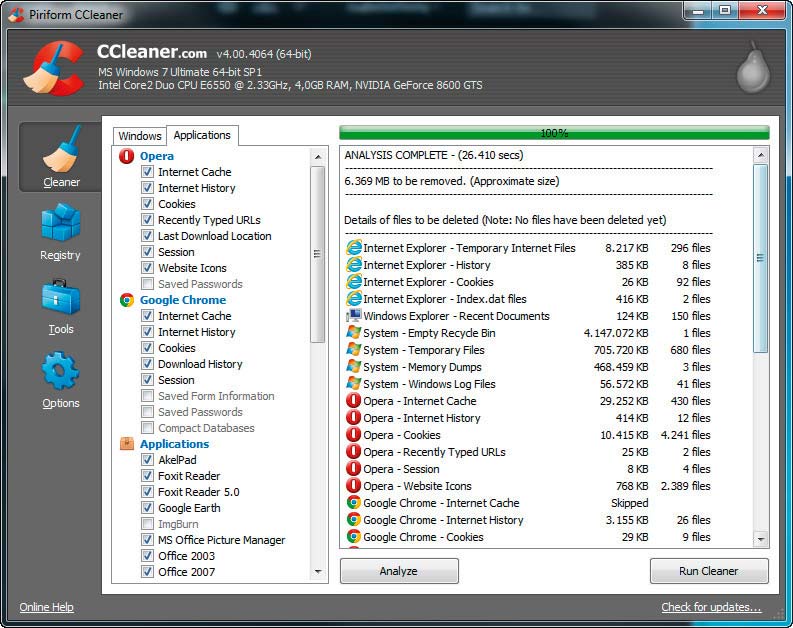Viewport: 793px width, 628px height.
Task: Click Chrome icon for Chrome Internet Cache result
Action: [x=354, y=503]
